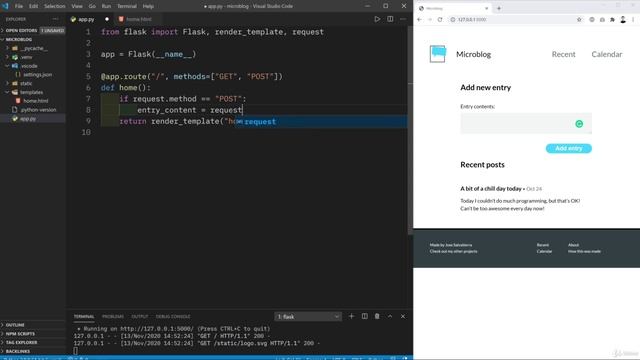This screenshot has height=360, width=640.
Task: Expand the Tag Explorer section
Action: click(x=21, y=342)
